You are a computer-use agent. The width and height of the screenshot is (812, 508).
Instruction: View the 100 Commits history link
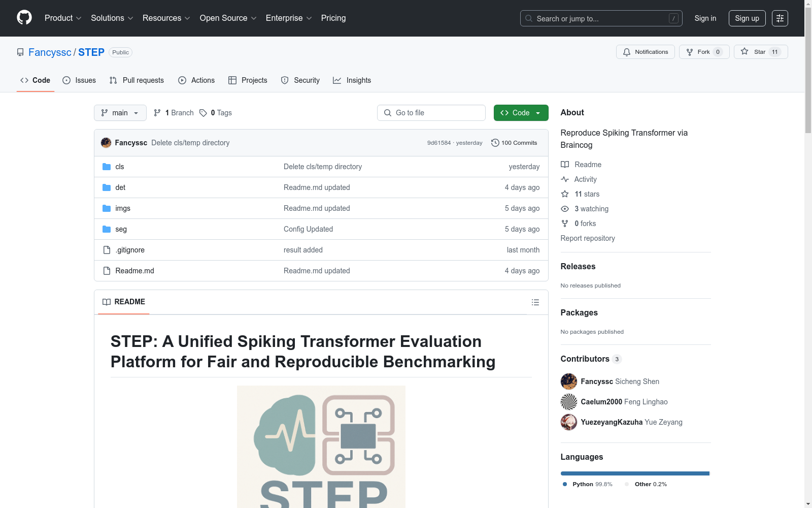[x=514, y=143]
